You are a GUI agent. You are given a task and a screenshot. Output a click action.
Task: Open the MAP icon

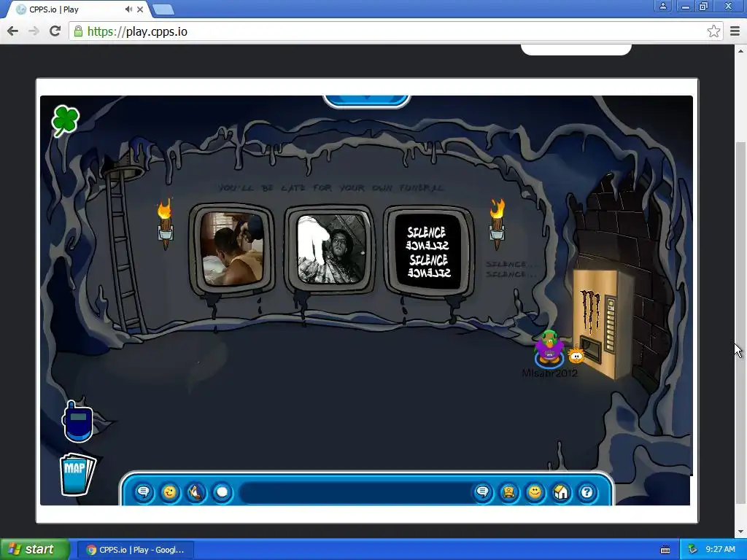coord(77,474)
